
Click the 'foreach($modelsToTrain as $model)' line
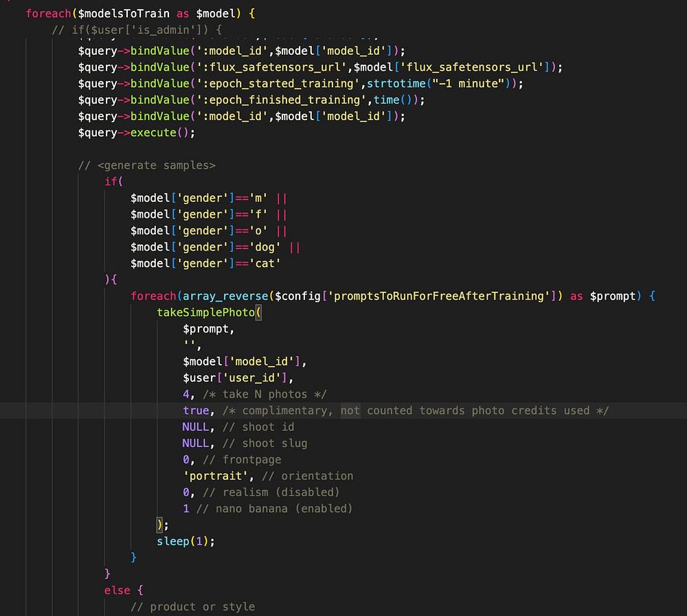140,14
